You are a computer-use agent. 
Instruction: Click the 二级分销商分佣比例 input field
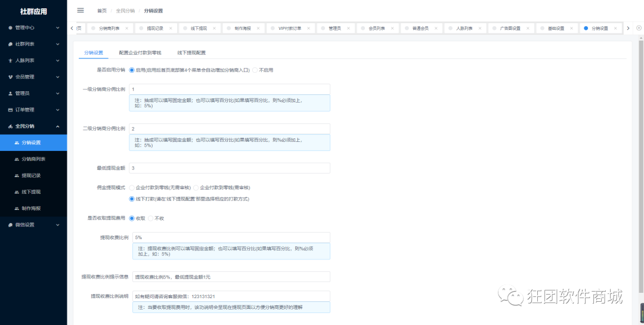pyautogui.click(x=230, y=129)
